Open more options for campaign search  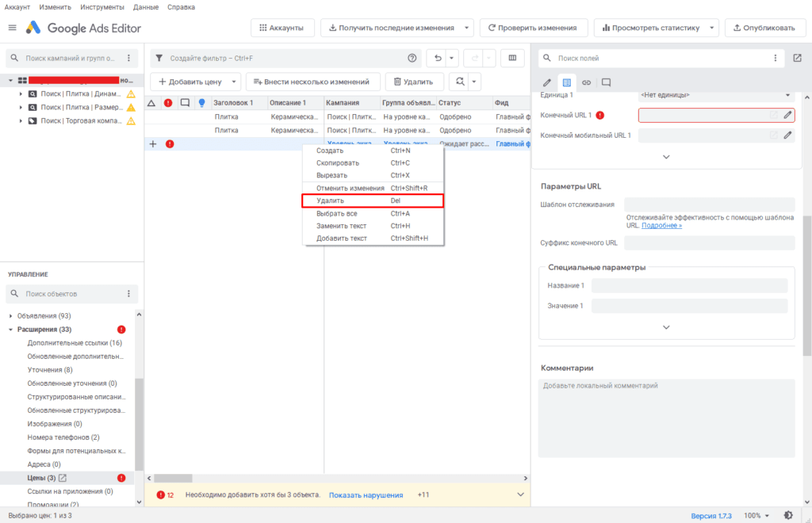[129, 58]
